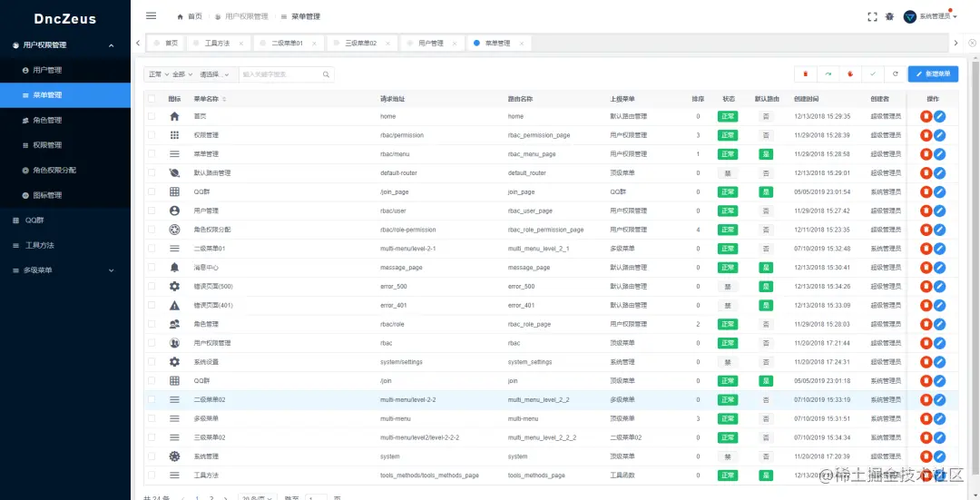Viewport: 980px width, 500px height.
Task: Edit the 错误页面(500) row via its blue pencil icon
Action: [x=939, y=286]
